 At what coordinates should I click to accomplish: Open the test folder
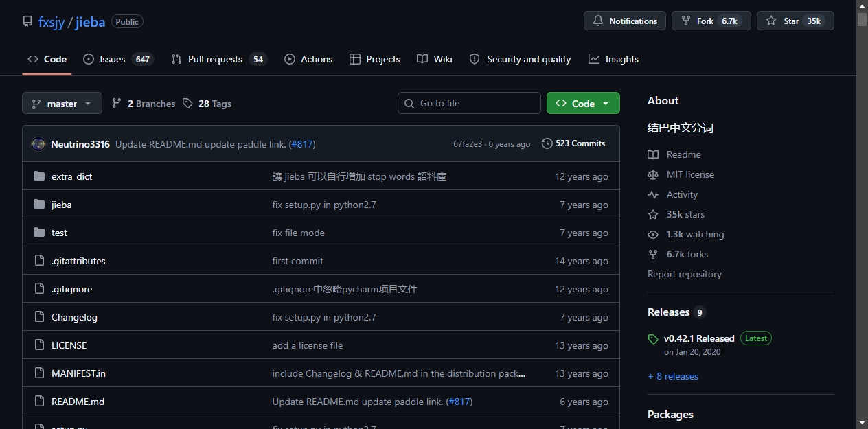[x=59, y=233]
